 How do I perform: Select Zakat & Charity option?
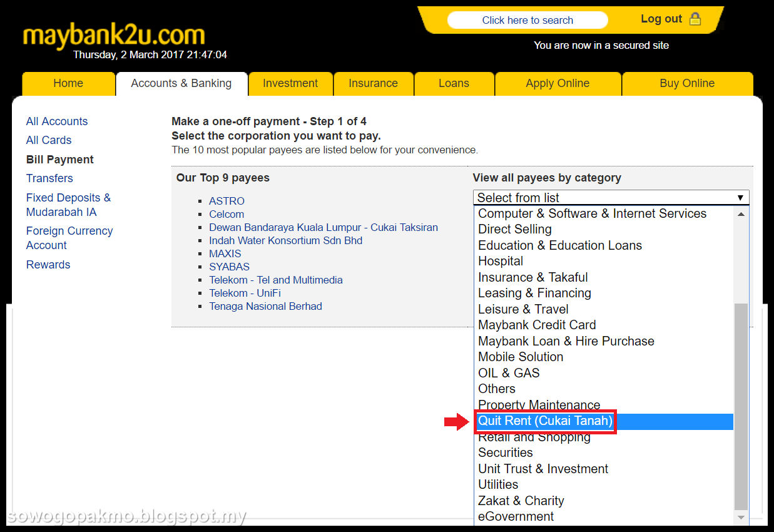point(603,501)
